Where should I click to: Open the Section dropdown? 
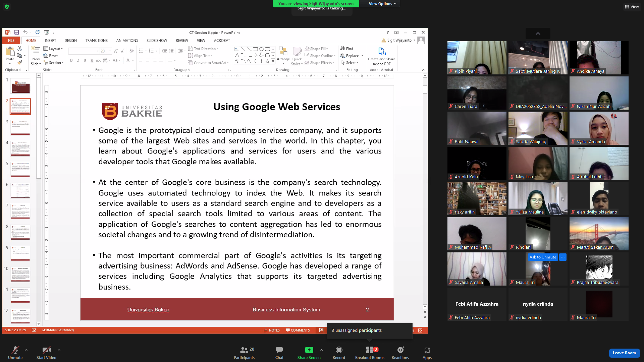coord(54,63)
